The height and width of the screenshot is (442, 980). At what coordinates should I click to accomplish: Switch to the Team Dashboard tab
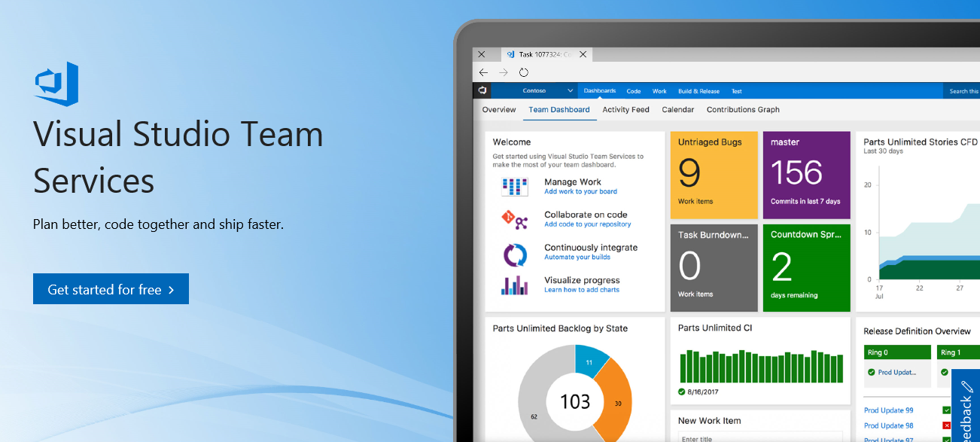pos(559,109)
